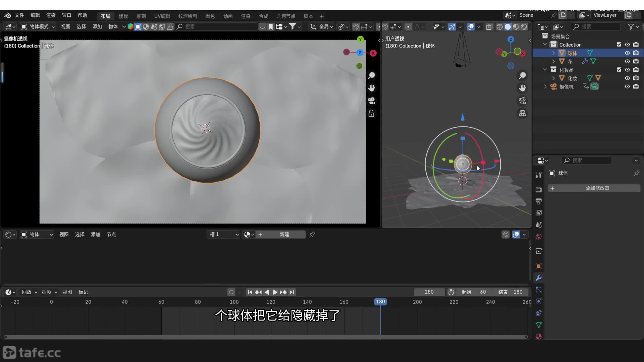Open the 标记 menu in timeline
Viewport: 644px width, 362px height.
click(x=83, y=292)
